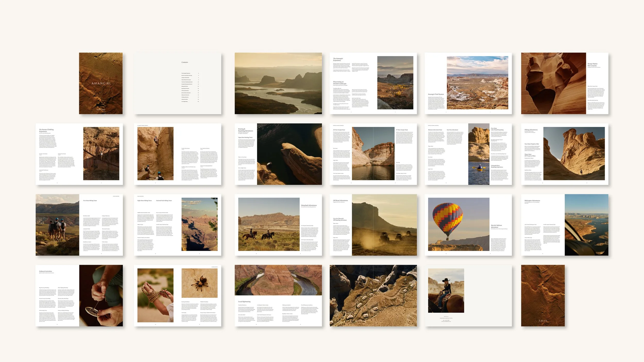The image size is (644, 362).
Task: Open the Navajo Nation Slot Canyons spread
Action: pyautogui.click(x=564, y=83)
